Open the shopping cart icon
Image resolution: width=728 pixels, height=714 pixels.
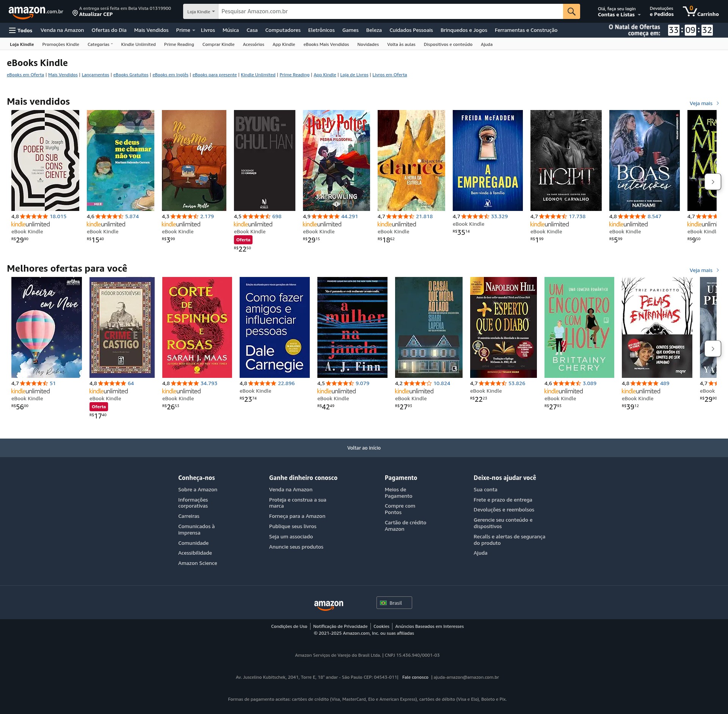pyautogui.click(x=701, y=11)
